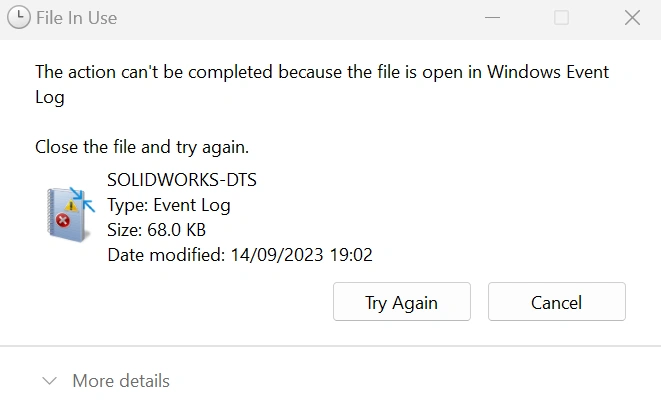Click the Date modified 14/09/2023 line
Viewport: 661px width, 411px height.
coord(239,255)
